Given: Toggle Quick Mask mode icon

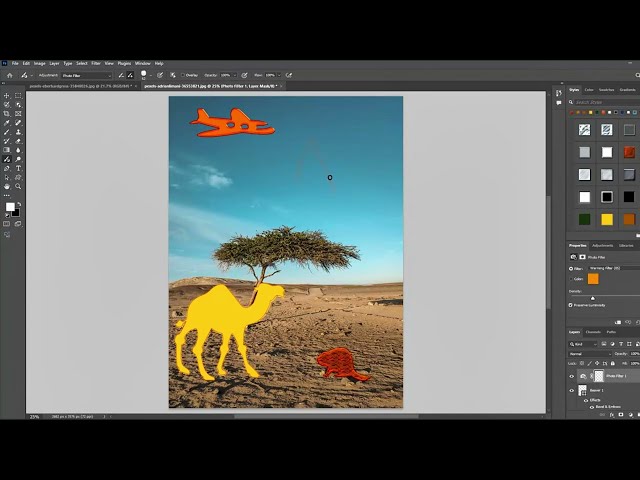Looking at the screenshot, I should point(7,224).
